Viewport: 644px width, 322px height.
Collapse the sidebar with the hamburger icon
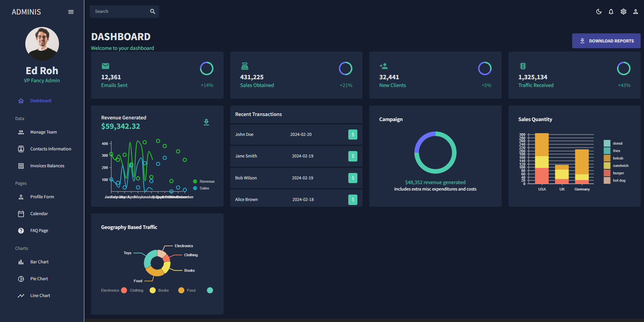[x=71, y=12]
